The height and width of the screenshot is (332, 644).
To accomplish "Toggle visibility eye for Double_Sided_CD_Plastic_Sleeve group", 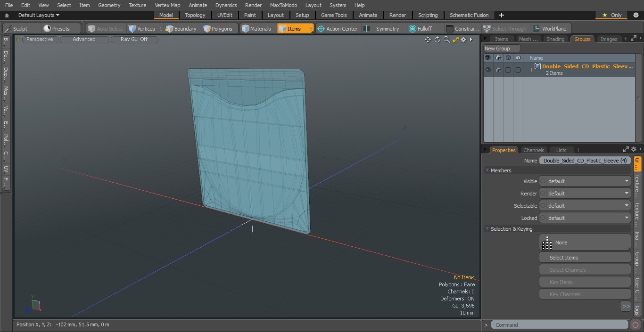I will (487, 70).
